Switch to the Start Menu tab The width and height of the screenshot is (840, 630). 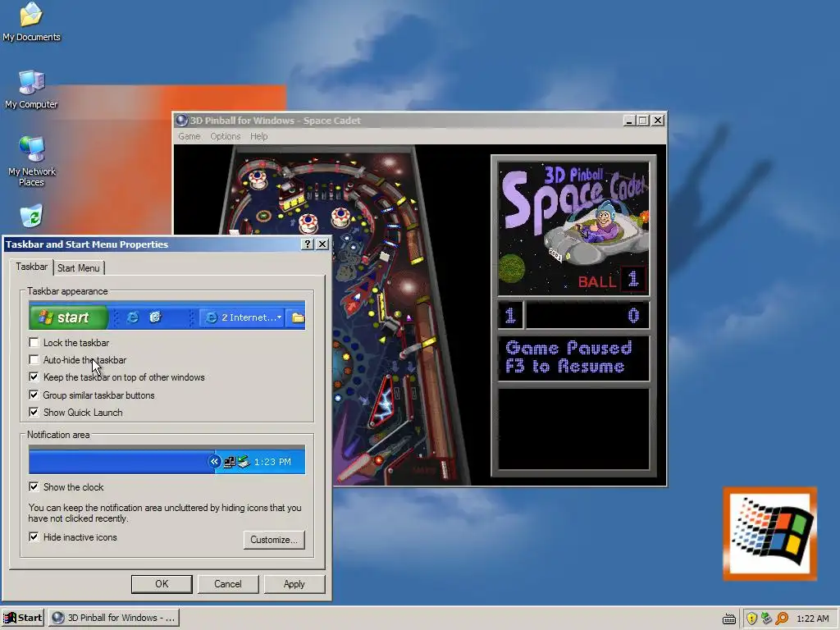pyautogui.click(x=79, y=268)
